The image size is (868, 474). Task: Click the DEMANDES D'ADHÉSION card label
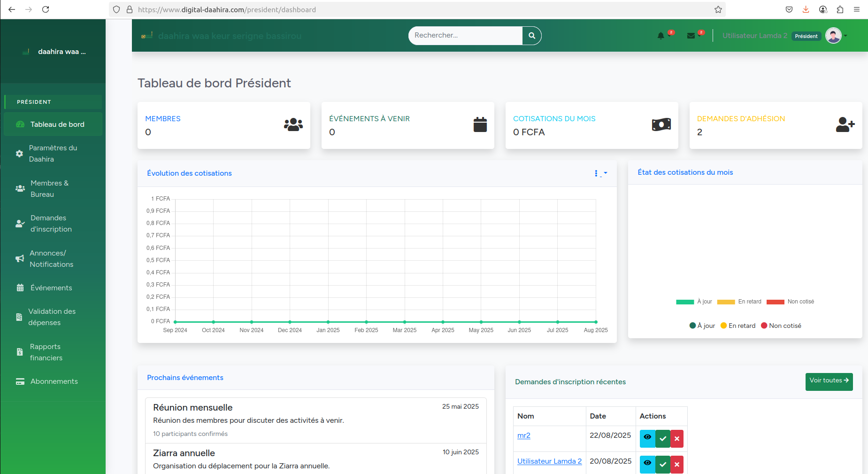coord(741,119)
